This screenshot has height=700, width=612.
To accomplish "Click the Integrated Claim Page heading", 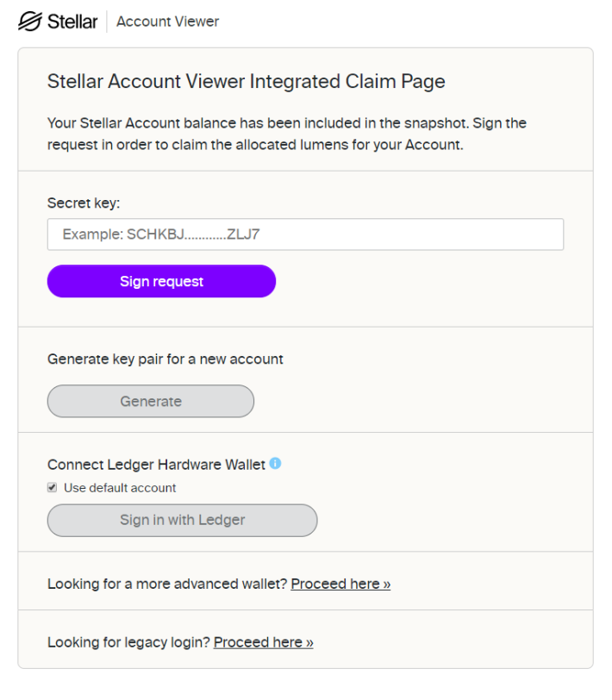I will tap(247, 81).
